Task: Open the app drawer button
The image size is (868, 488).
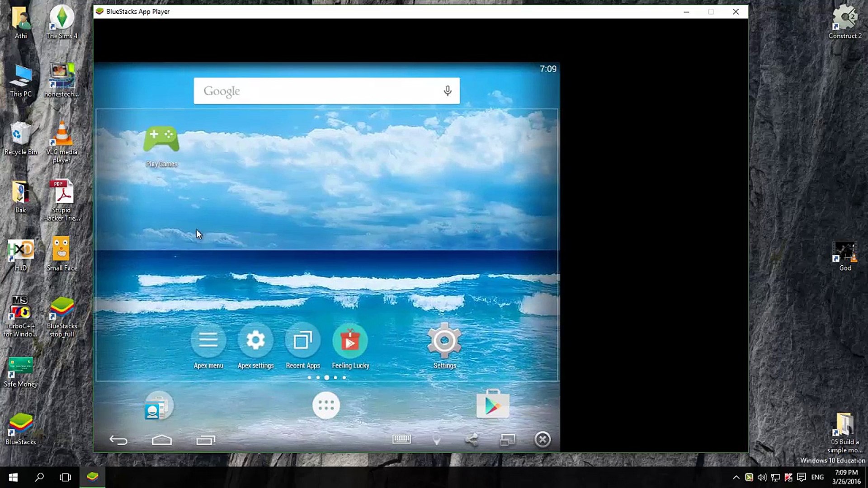Action: [x=326, y=405]
